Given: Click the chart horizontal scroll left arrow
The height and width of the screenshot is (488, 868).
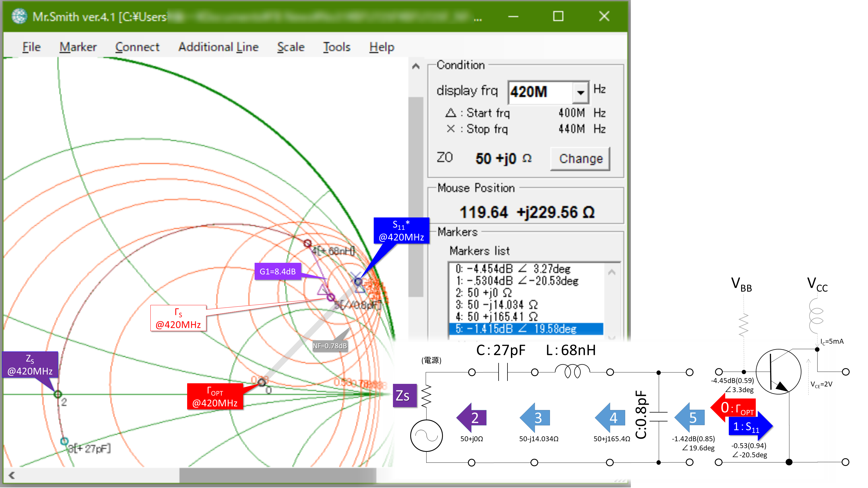Looking at the screenshot, I should (x=11, y=475).
